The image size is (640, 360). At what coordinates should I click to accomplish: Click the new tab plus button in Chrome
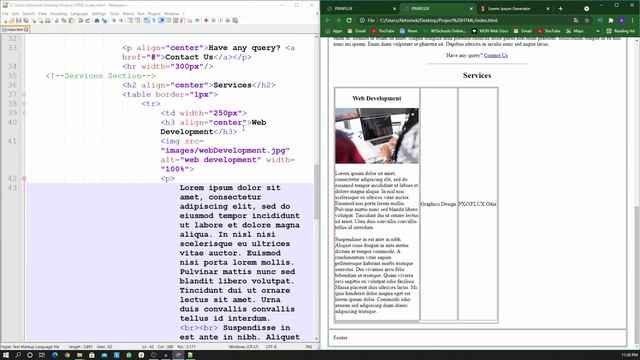pyautogui.click(x=560, y=8)
